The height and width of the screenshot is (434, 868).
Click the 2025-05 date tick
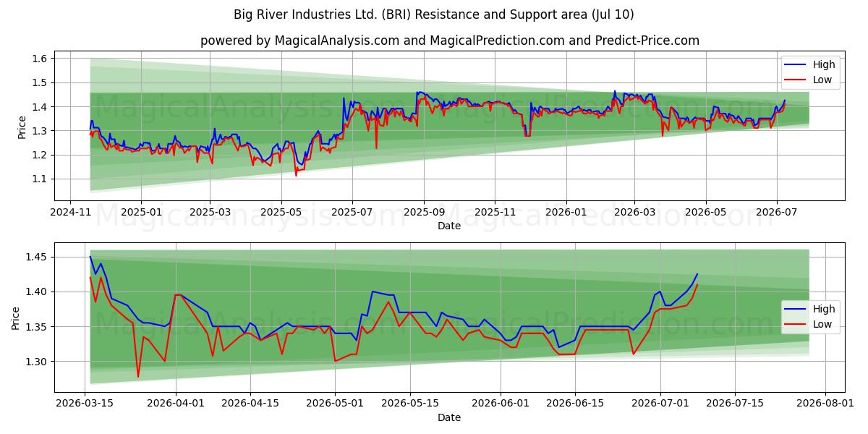point(281,213)
